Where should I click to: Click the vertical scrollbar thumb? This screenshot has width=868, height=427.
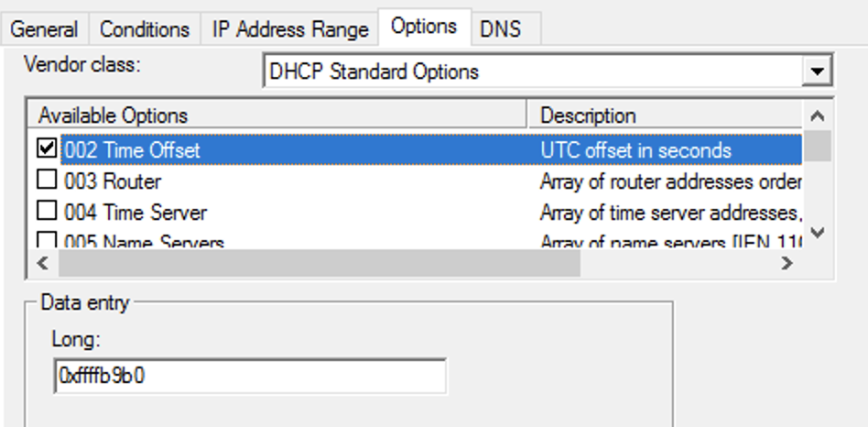[817, 146]
